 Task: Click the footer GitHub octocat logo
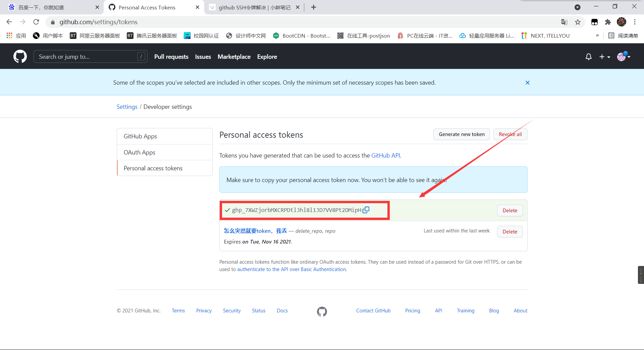[x=322, y=311]
